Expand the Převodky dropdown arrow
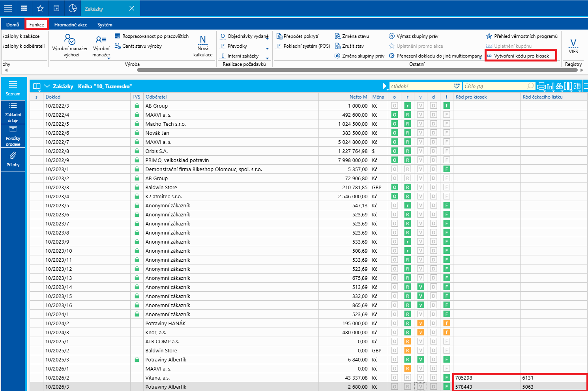The width and height of the screenshot is (588, 391). (267, 48)
